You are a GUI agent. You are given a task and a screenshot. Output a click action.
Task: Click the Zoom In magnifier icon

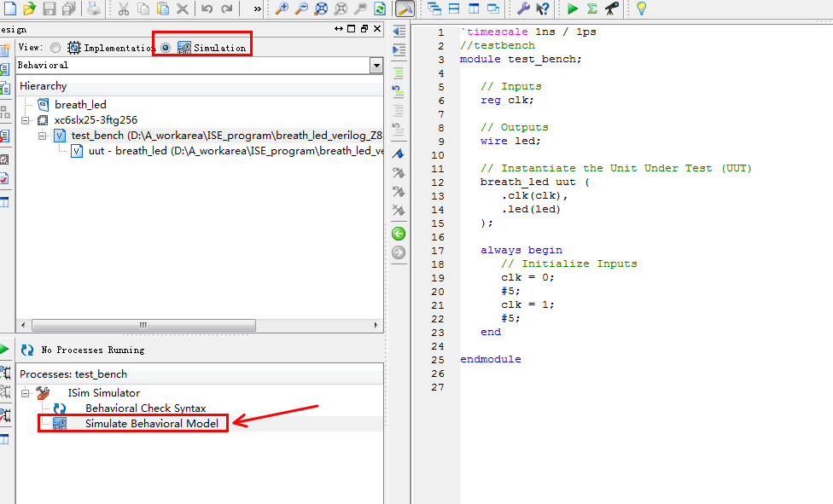282,9
